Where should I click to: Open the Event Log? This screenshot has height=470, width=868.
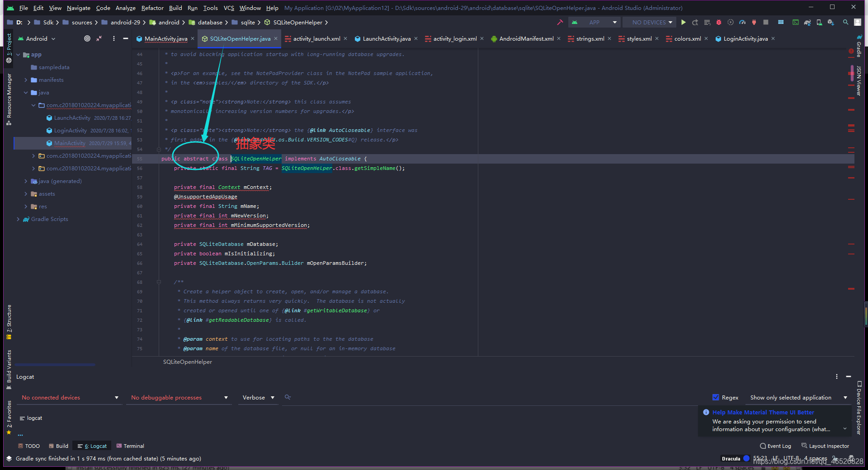775,446
